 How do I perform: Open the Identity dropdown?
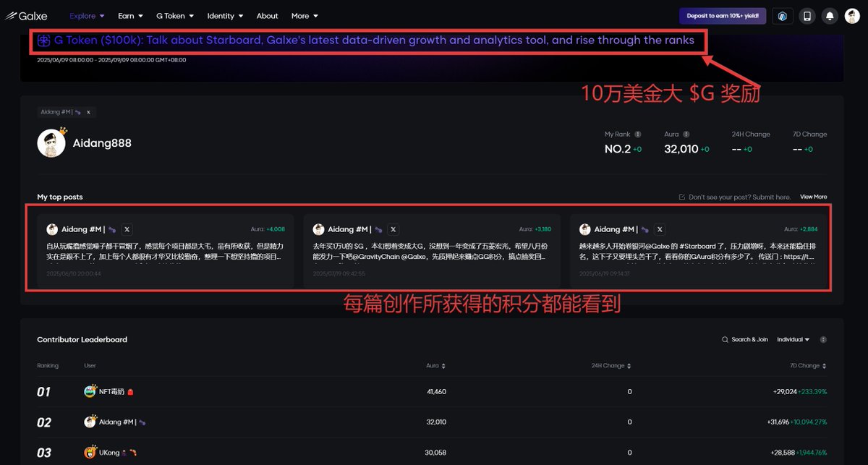pyautogui.click(x=225, y=16)
